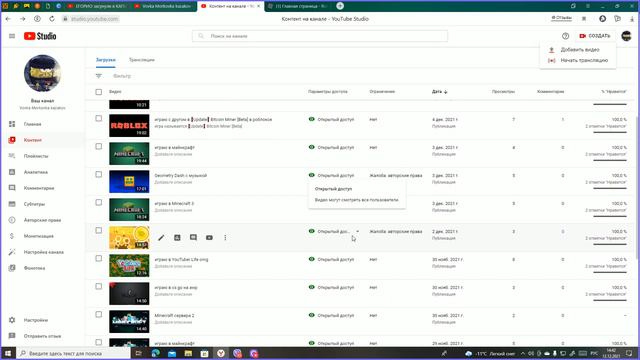Open the Аналитика sidebar icon
640x360 pixels.
tap(12, 172)
